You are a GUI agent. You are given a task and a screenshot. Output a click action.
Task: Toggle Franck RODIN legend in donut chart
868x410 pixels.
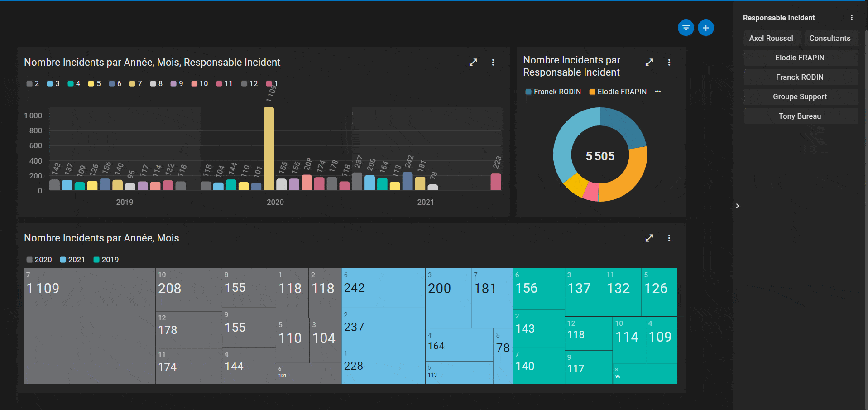tap(553, 92)
